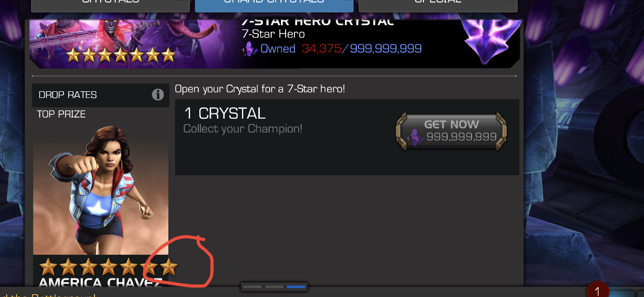Image resolution: width=644 pixels, height=297 pixels.
Task: Click the America Chavez name label
Action: (101, 282)
